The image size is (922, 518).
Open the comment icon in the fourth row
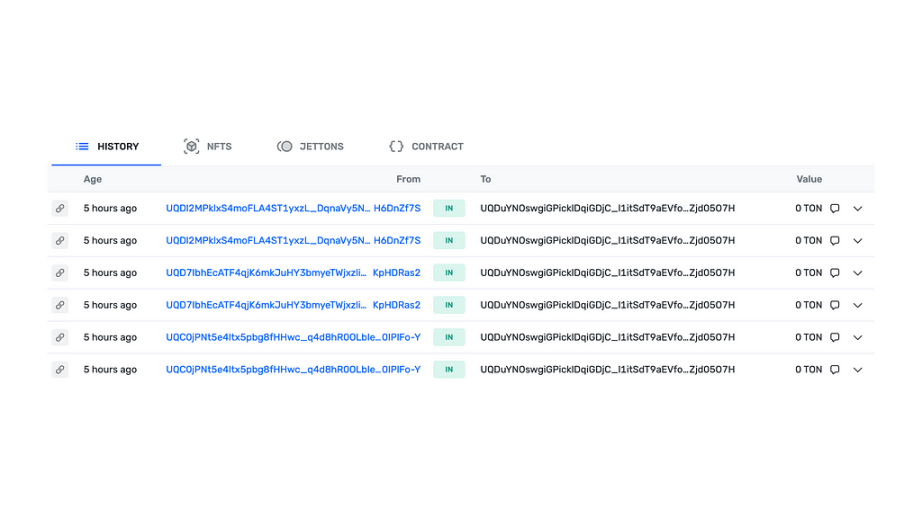pos(835,305)
